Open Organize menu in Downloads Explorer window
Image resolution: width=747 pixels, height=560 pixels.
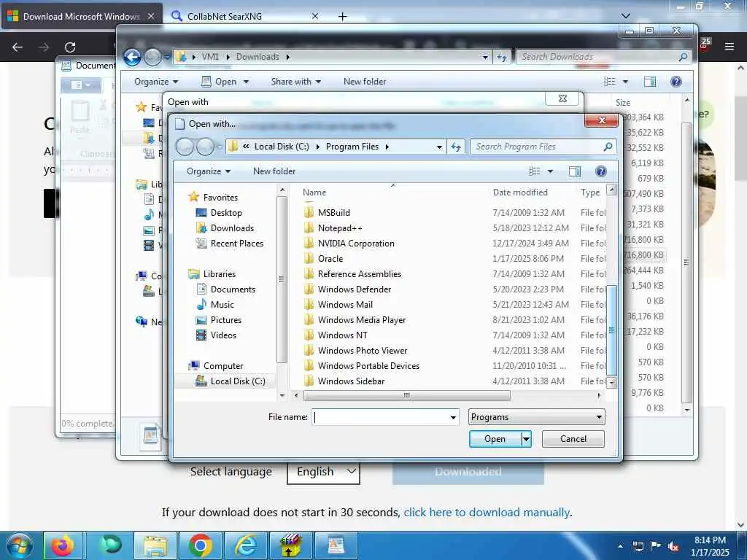[x=156, y=82]
